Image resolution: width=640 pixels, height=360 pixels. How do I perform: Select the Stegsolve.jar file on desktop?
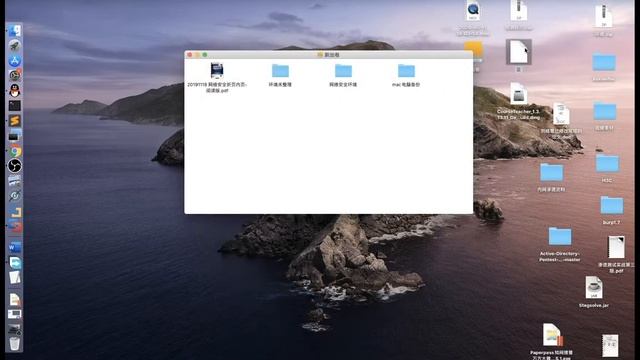(594, 287)
